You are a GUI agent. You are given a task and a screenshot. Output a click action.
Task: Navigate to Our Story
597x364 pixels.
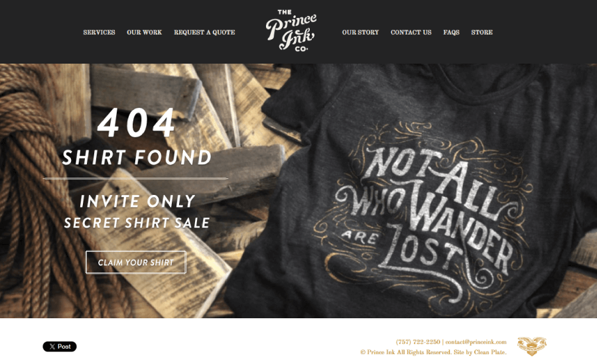(360, 32)
